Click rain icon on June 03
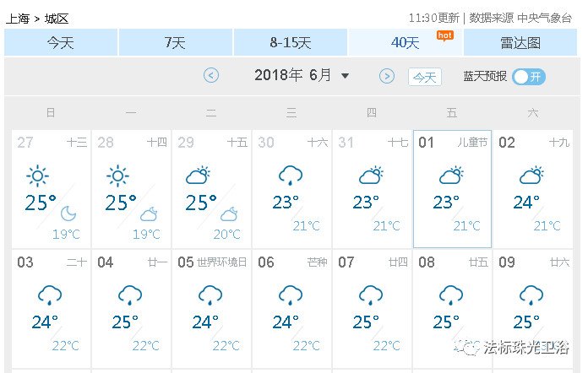Screen dimensions: 588x373 49,295
